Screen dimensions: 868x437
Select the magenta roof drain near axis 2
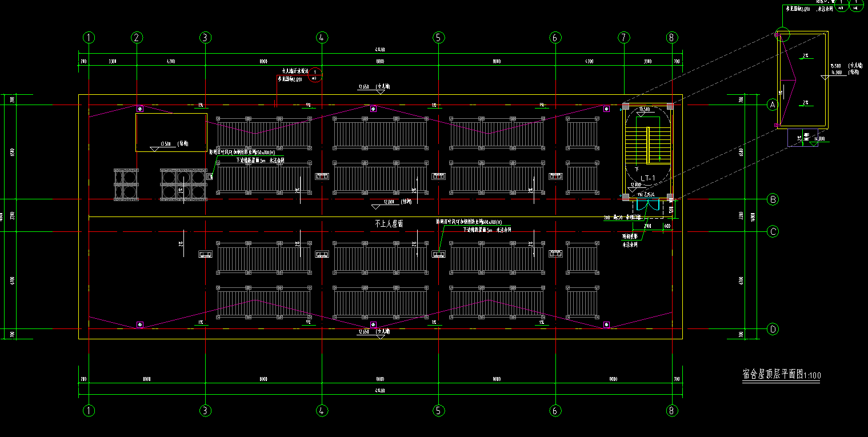140,107
